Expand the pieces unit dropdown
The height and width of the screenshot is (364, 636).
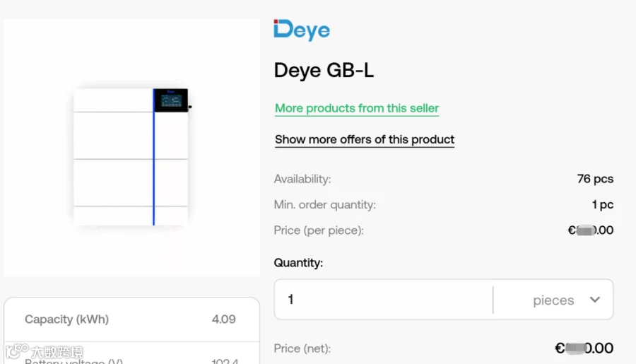[553, 300]
